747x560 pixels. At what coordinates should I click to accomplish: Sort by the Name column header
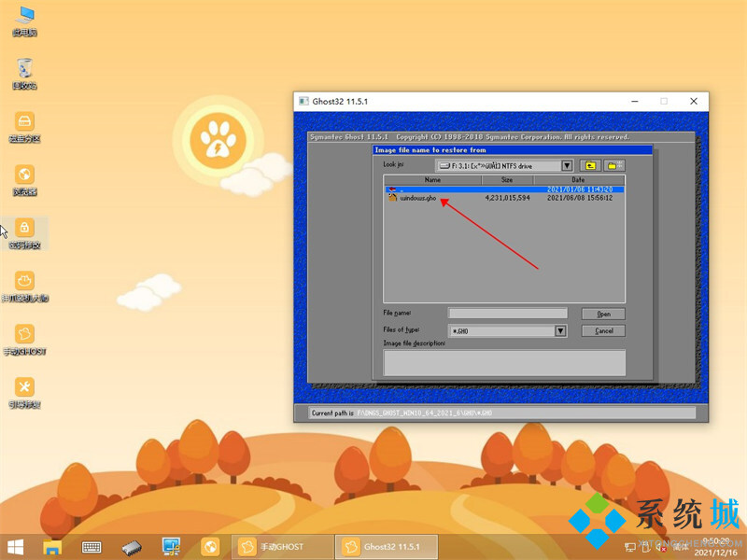(x=432, y=179)
